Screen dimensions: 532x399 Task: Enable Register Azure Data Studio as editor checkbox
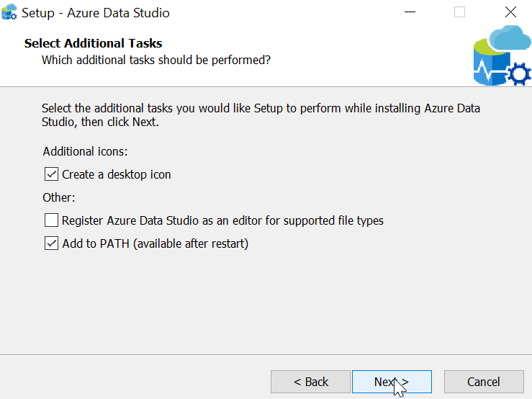pos(51,220)
